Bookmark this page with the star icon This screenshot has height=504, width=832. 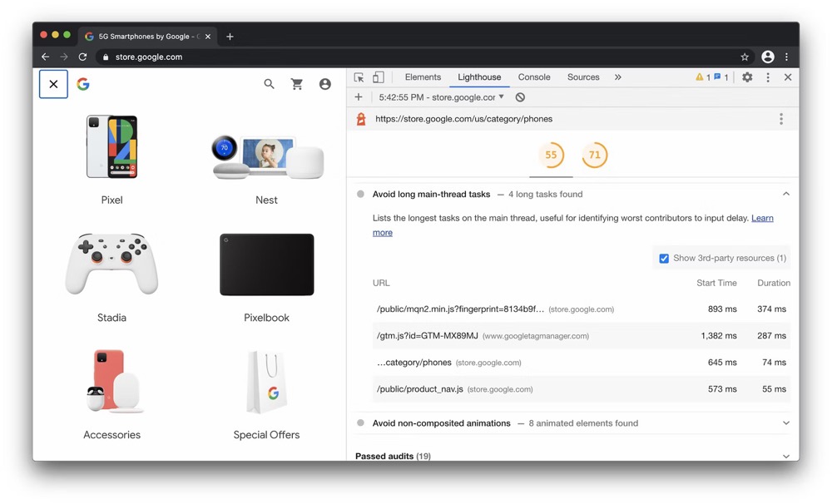[745, 57]
